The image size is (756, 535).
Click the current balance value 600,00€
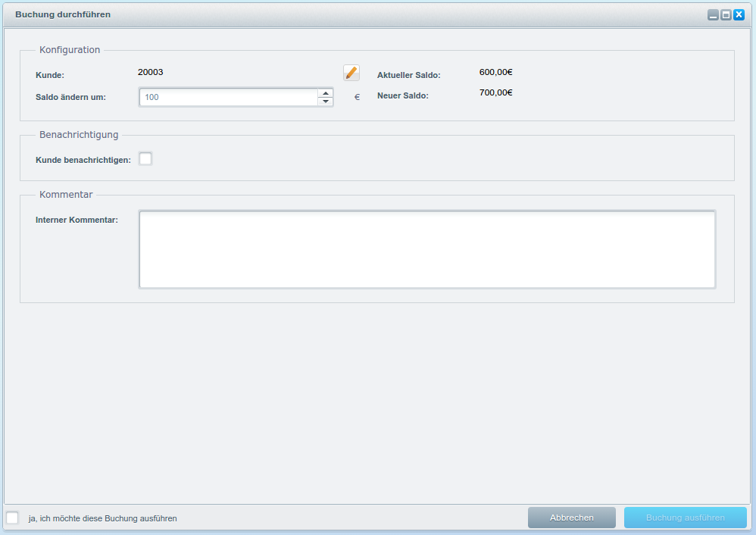click(x=495, y=73)
